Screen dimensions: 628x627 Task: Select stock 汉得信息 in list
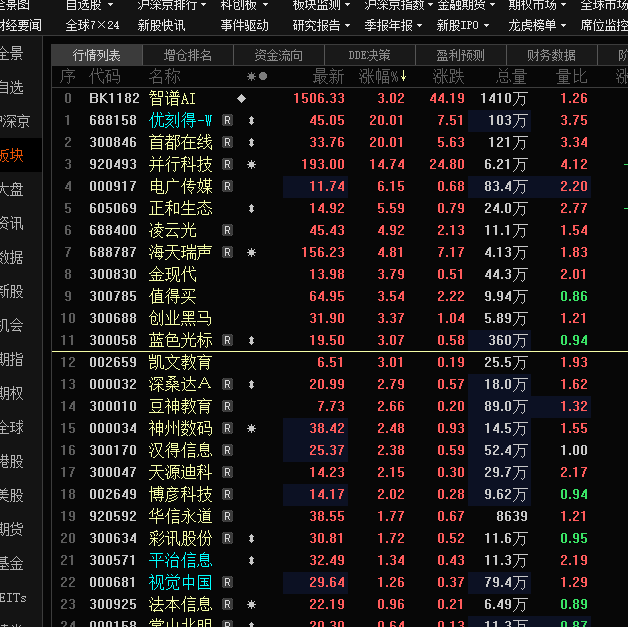pyautogui.click(x=180, y=450)
